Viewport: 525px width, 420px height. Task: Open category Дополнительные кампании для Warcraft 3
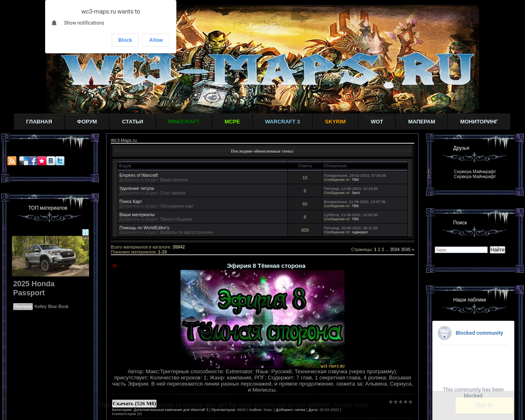(x=171, y=410)
